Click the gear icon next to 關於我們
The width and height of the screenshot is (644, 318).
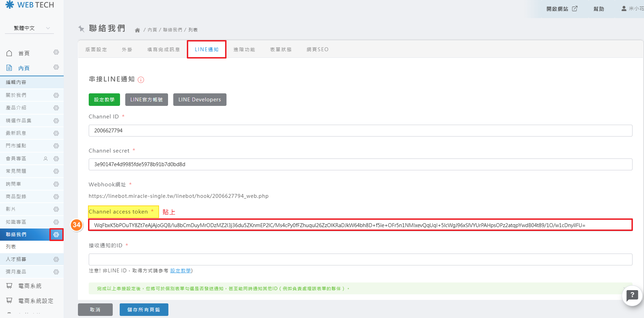tap(56, 95)
